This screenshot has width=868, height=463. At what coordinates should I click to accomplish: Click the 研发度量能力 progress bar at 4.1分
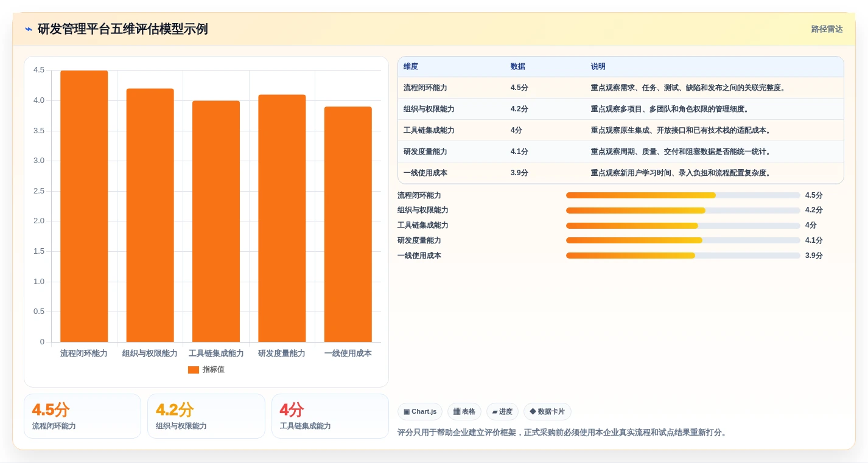click(683, 240)
